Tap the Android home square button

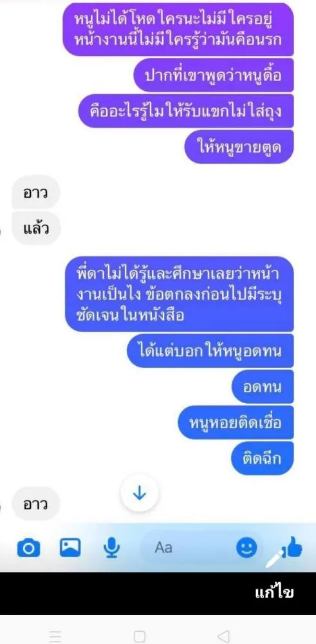tap(140, 636)
